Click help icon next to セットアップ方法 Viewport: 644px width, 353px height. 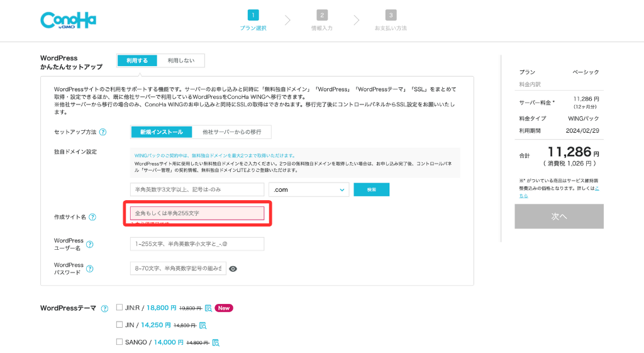[103, 132]
